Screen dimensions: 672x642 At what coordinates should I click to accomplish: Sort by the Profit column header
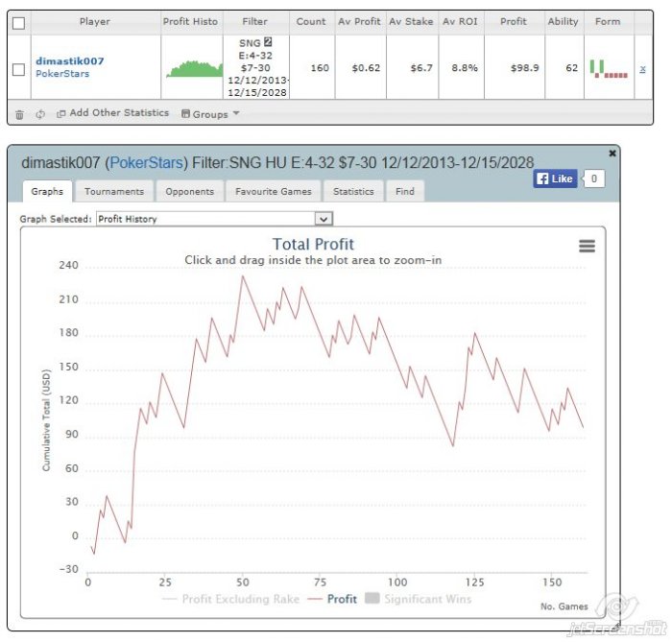(x=514, y=21)
